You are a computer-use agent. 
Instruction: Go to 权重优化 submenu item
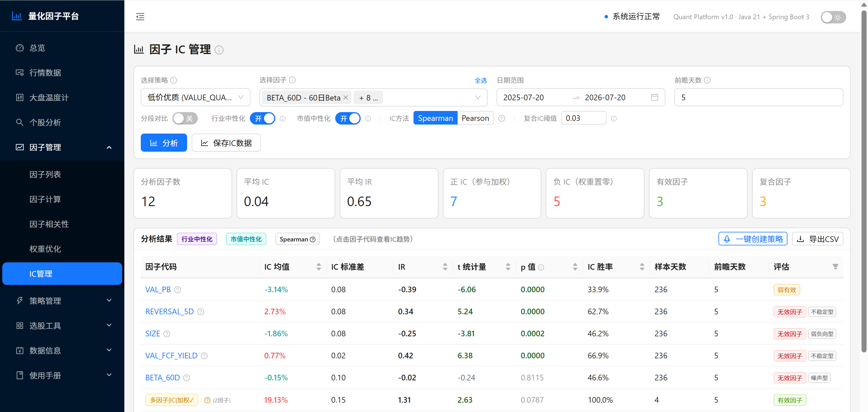pos(62,249)
